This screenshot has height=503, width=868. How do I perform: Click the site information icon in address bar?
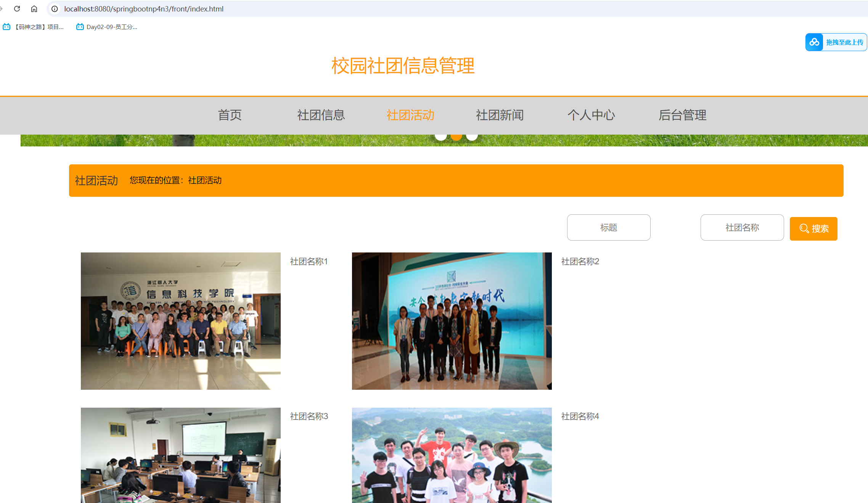click(x=55, y=8)
